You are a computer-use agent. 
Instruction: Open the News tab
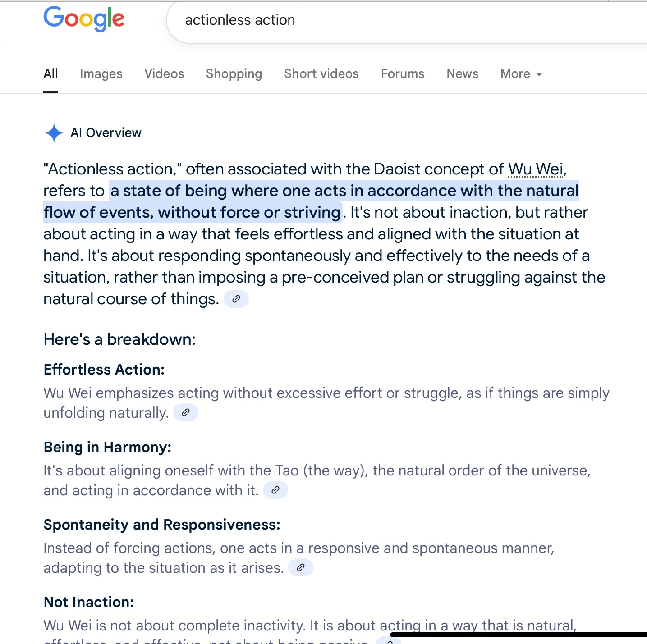pos(463,74)
